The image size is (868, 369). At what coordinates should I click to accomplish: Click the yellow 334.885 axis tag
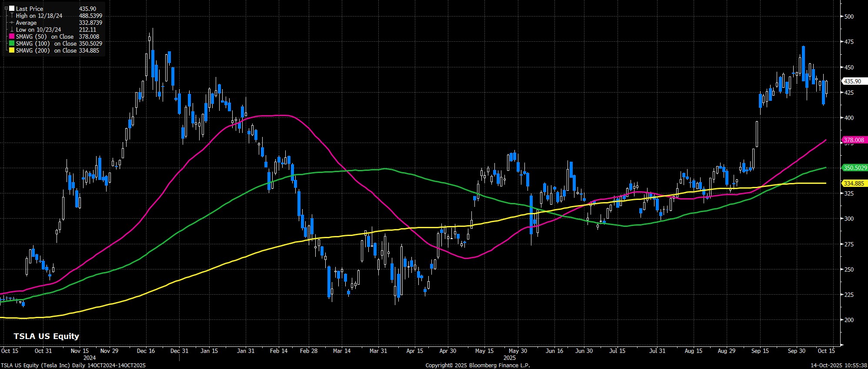(854, 183)
